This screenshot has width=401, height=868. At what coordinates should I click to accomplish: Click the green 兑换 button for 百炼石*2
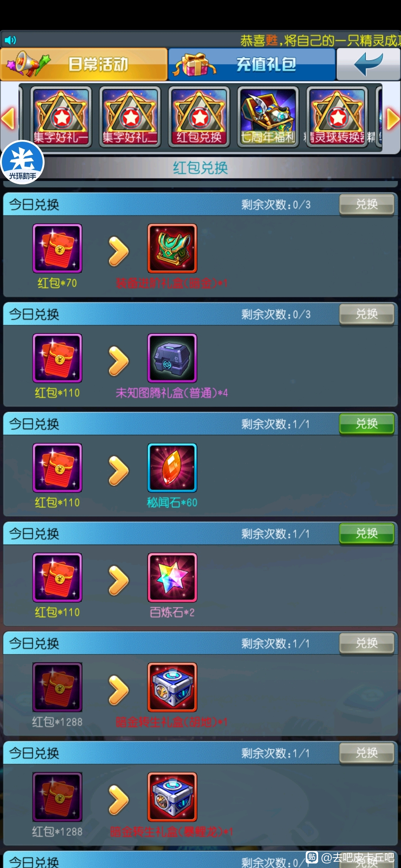[367, 533]
